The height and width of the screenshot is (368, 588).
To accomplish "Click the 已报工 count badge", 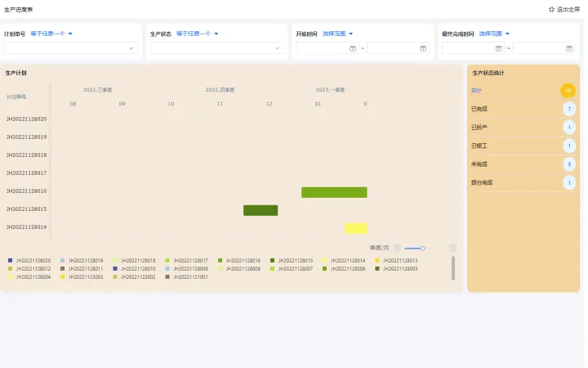I will 569,146.
